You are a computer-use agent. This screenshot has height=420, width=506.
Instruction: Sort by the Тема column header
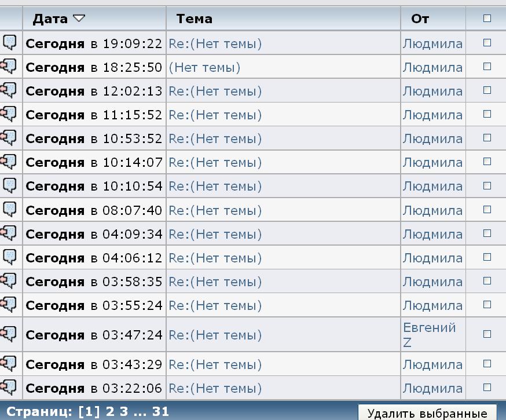(x=195, y=19)
